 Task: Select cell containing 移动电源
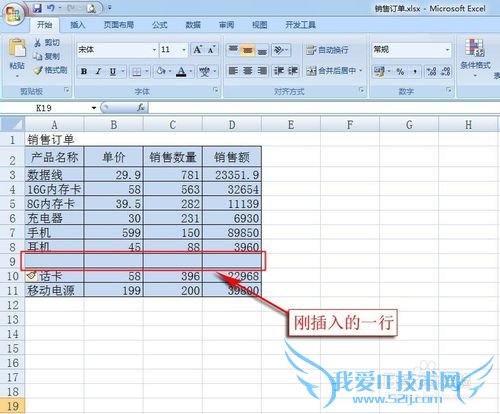pyautogui.click(x=54, y=290)
